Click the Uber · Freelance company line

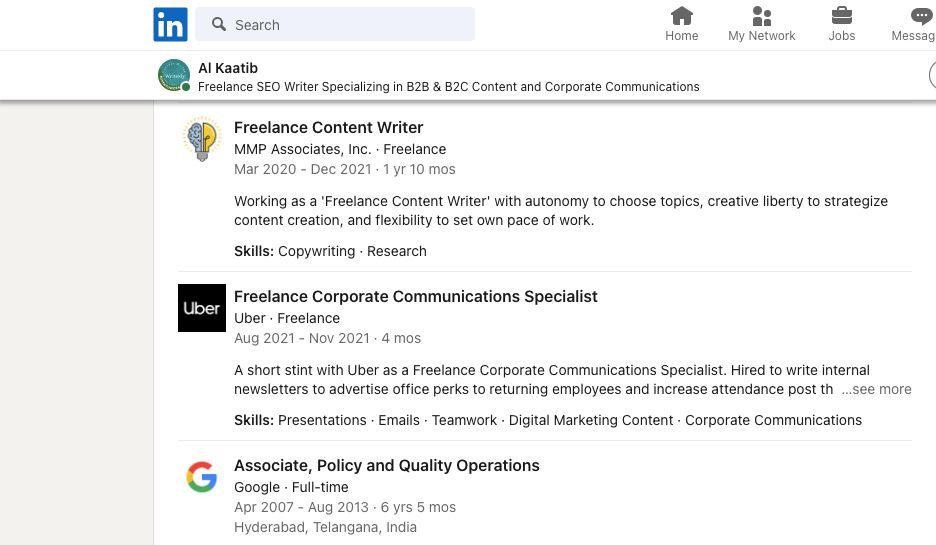pos(286,318)
